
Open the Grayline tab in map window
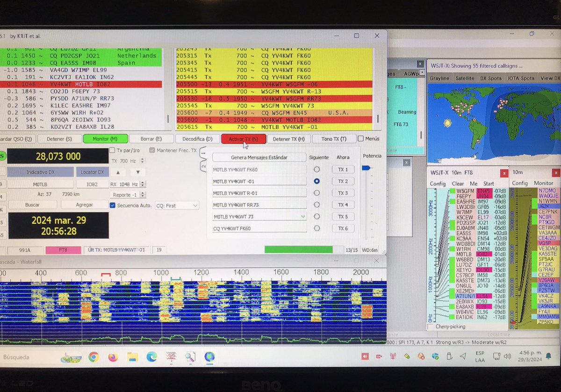coord(440,78)
